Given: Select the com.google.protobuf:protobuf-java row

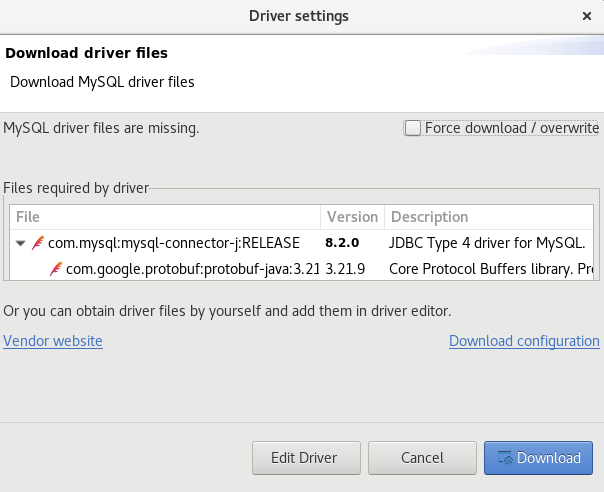Looking at the screenshot, I should pyautogui.click(x=302, y=269).
